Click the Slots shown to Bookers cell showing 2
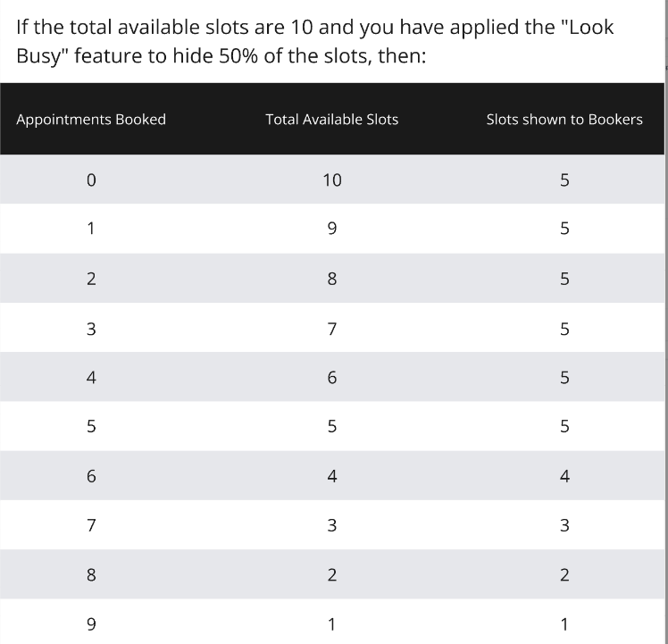The height and width of the screenshot is (644, 668). pos(564,575)
